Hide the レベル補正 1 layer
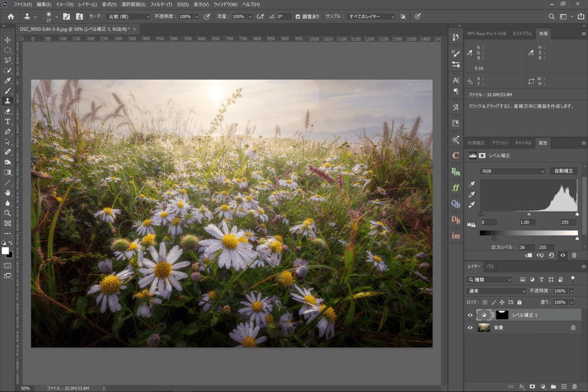The image size is (588, 392). [470, 315]
